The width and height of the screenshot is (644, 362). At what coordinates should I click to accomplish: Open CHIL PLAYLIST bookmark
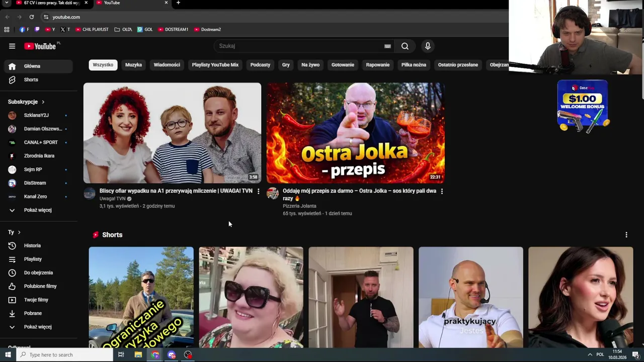pyautogui.click(x=92, y=30)
